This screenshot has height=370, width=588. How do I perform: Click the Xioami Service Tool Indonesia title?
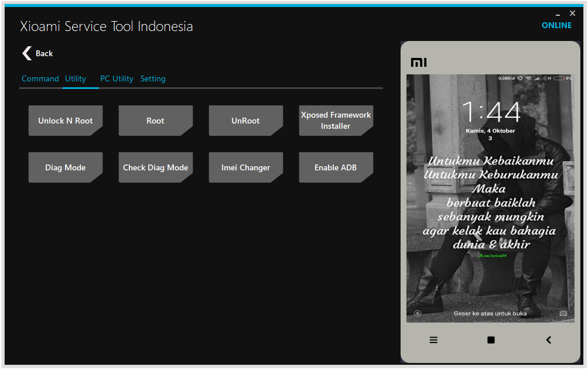[107, 26]
